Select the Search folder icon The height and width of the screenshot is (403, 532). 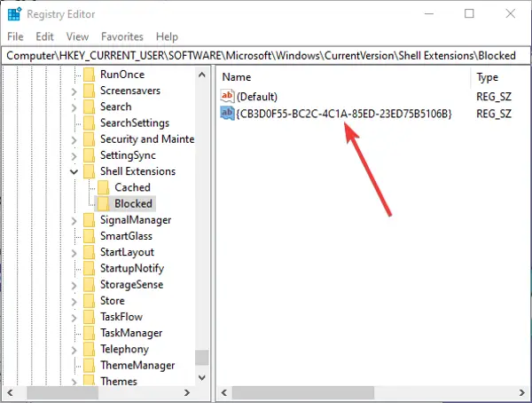tap(90, 107)
